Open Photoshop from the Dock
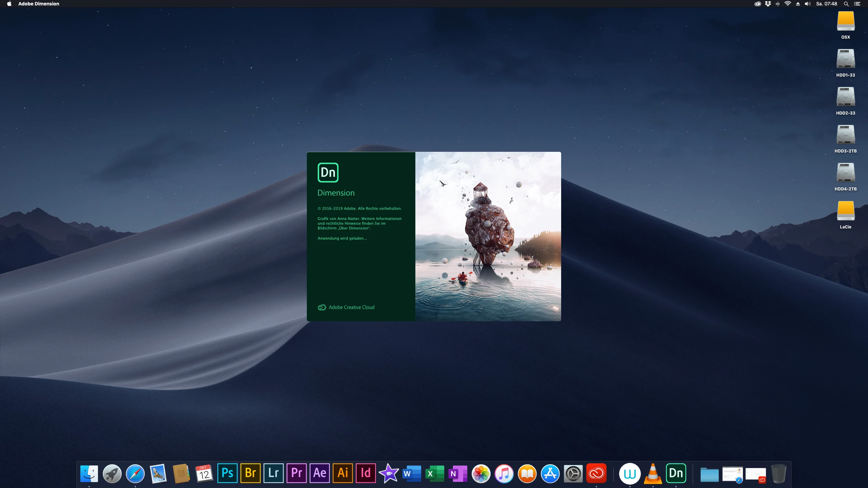This screenshot has height=488, width=868. coord(227,473)
